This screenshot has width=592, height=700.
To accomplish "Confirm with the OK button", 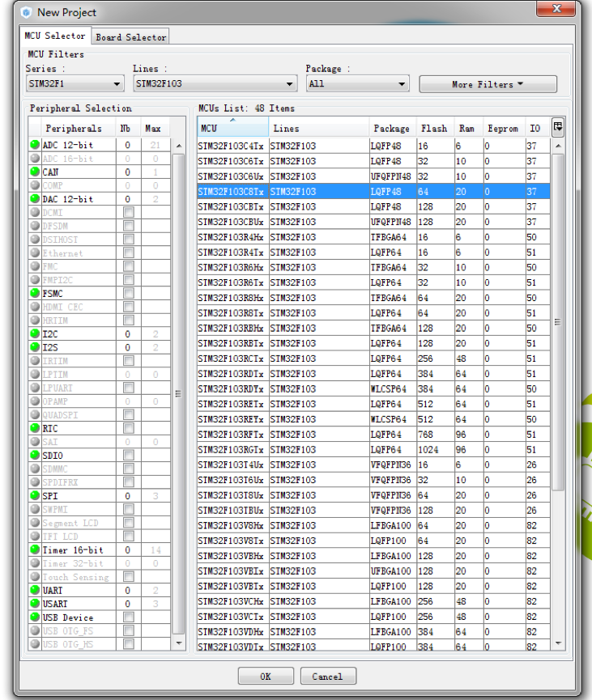I will coord(266,676).
